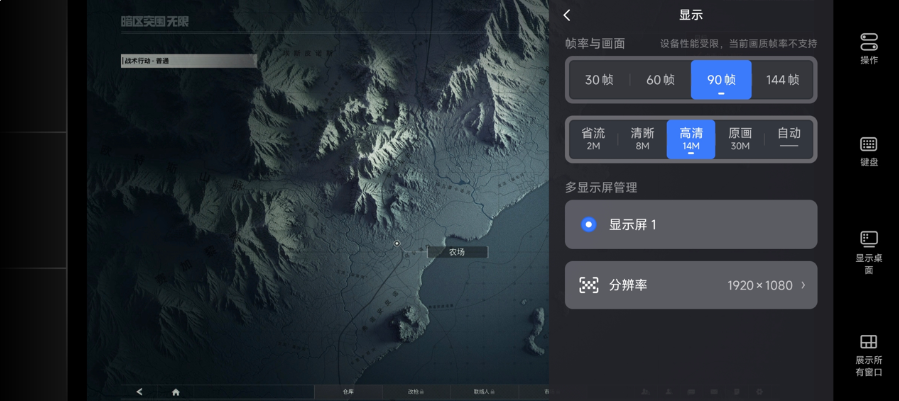The height and width of the screenshot is (401, 899).
Task: Choose 省流 2M picture quality
Action: click(x=593, y=139)
